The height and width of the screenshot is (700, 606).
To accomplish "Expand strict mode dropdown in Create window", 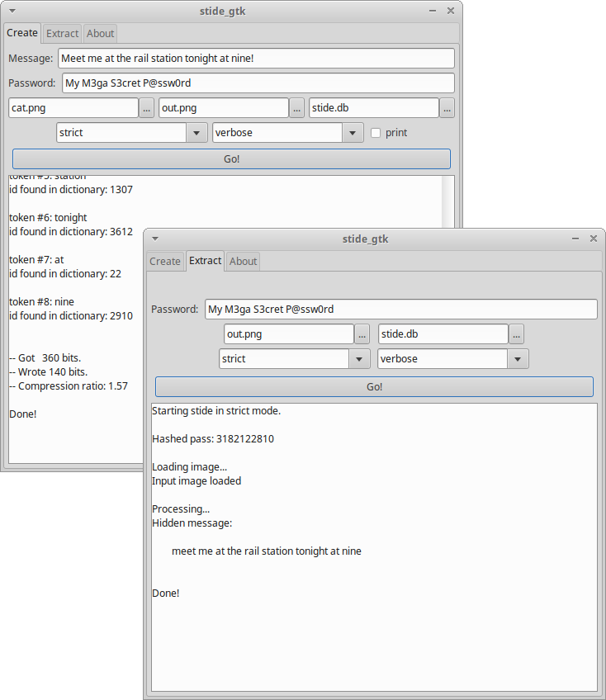I will 196,133.
